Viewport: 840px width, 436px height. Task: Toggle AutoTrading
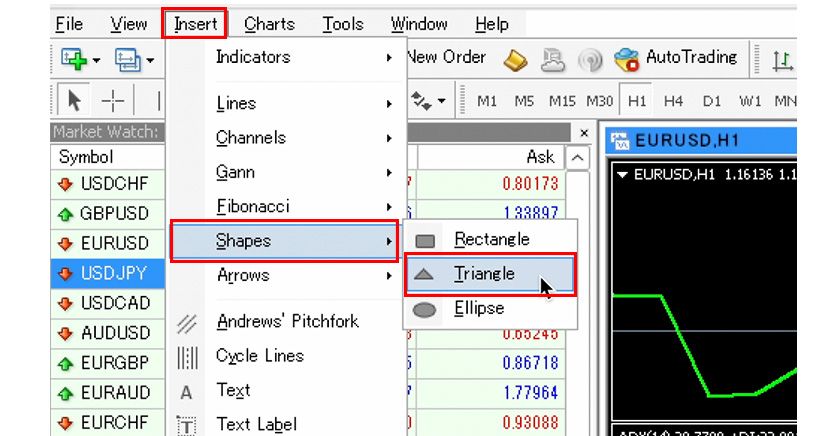pos(676,58)
